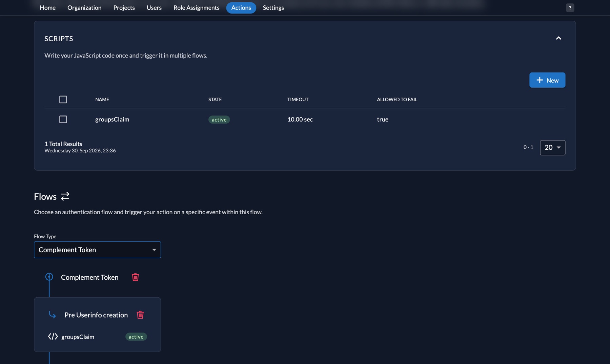Select all scripts with header checkbox
Image resolution: width=610 pixels, height=364 pixels.
click(x=63, y=100)
